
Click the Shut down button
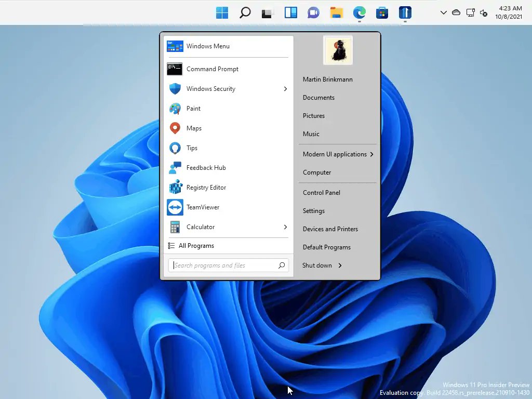(317, 265)
